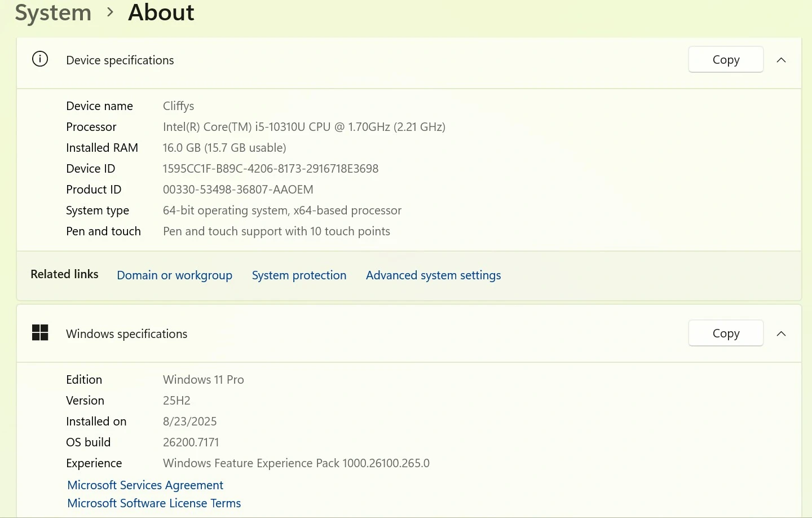Open Advanced system settings
812x518 pixels.
[x=433, y=275]
